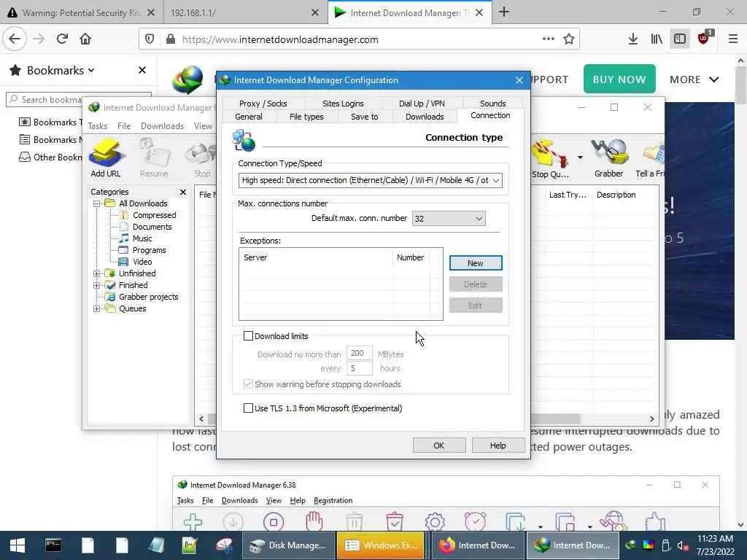747x560 pixels.
Task: Open Default max. conn. number dropdown
Action: pos(449,219)
